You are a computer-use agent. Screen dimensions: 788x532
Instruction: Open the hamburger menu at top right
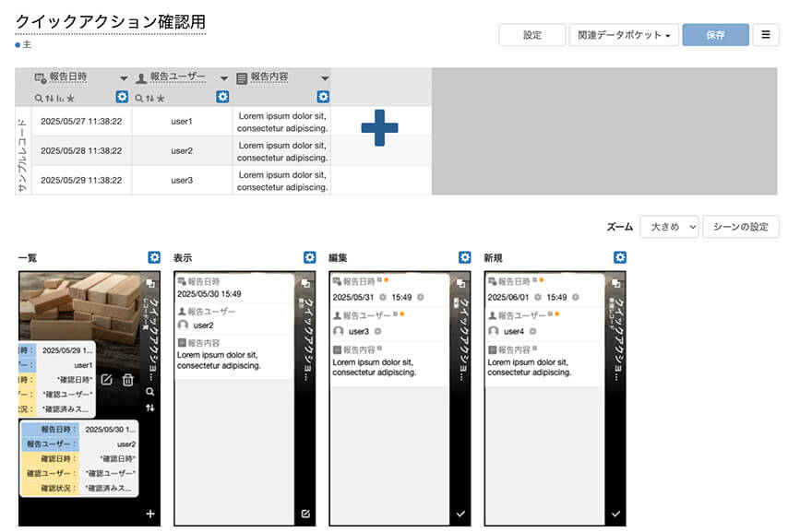(765, 35)
